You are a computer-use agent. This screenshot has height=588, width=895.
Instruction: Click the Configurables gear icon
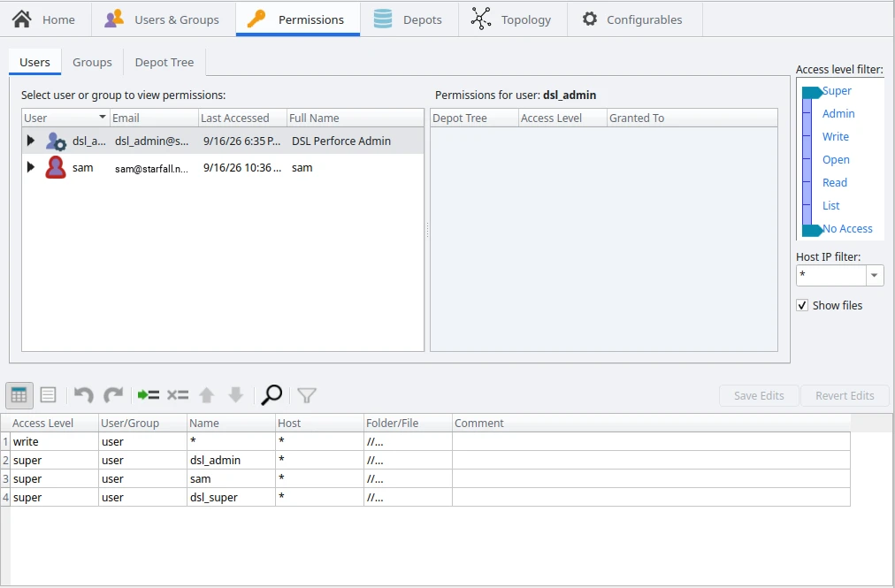pos(590,19)
